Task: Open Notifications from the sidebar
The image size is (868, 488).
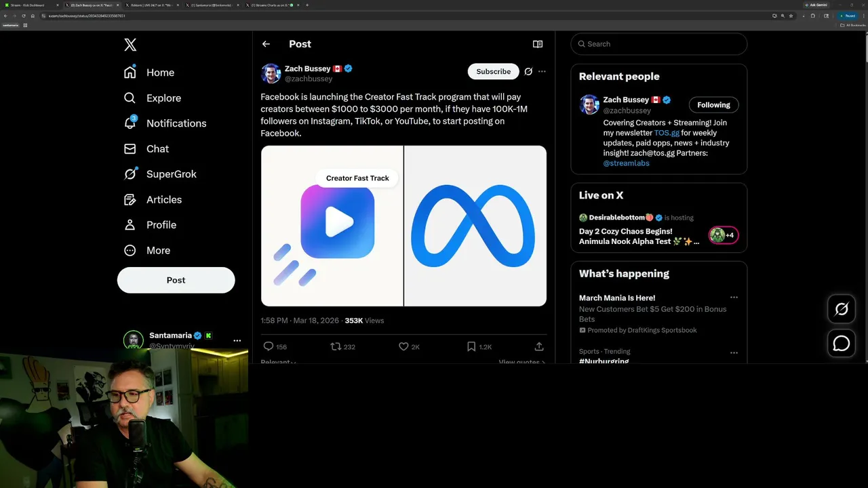Action: (165, 123)
